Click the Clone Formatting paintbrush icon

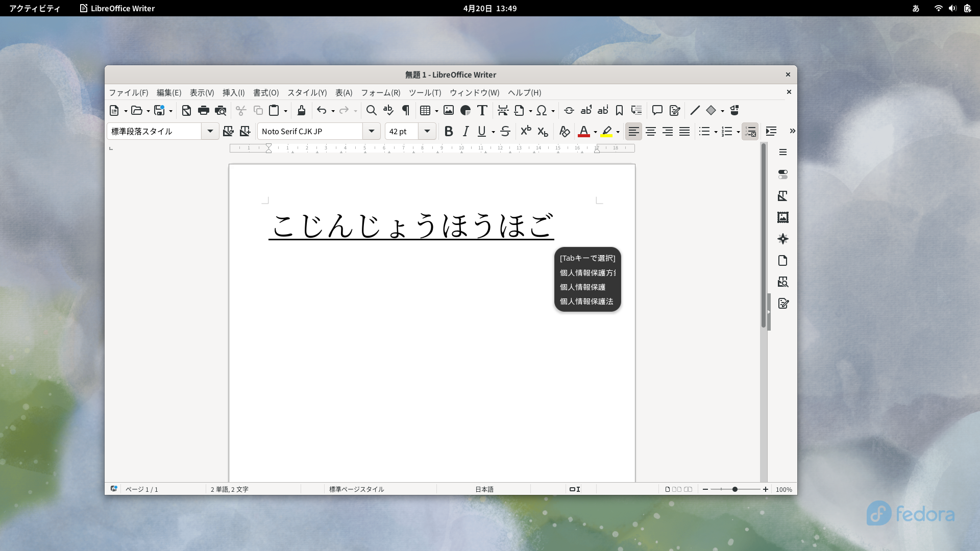tap(301, 110)
